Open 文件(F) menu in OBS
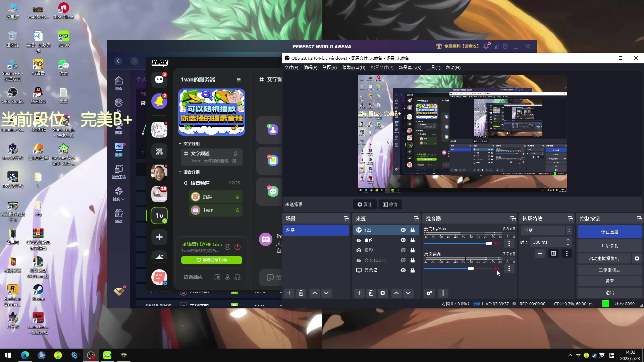Screen dimensions: 644x362 [291, 67]
